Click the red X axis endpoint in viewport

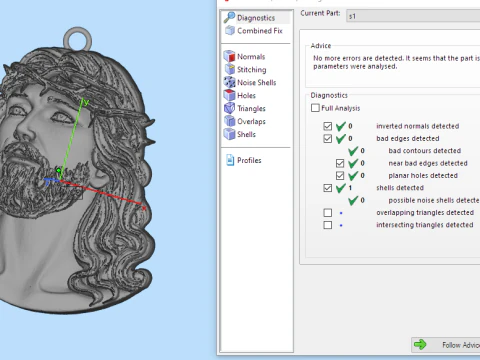coord(144,208)
